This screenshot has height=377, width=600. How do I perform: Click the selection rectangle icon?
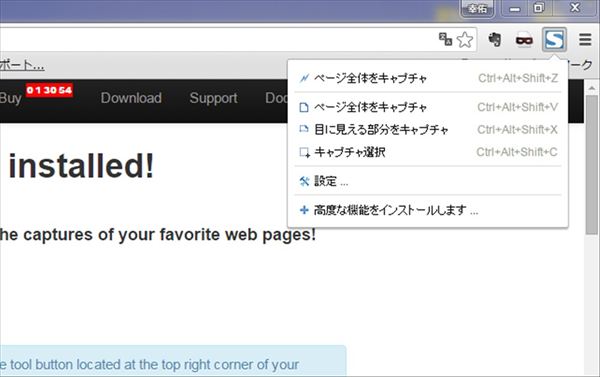(x=305, y=153)
